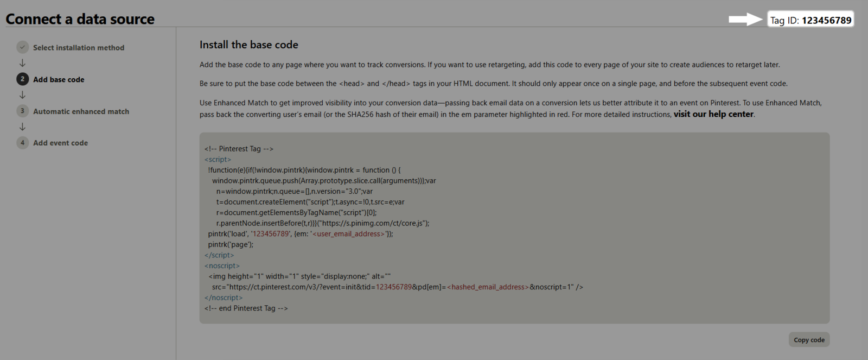868x360 pixels.
Task: Click the n.version="3.0" code line
Action: [x=295, y=191]
